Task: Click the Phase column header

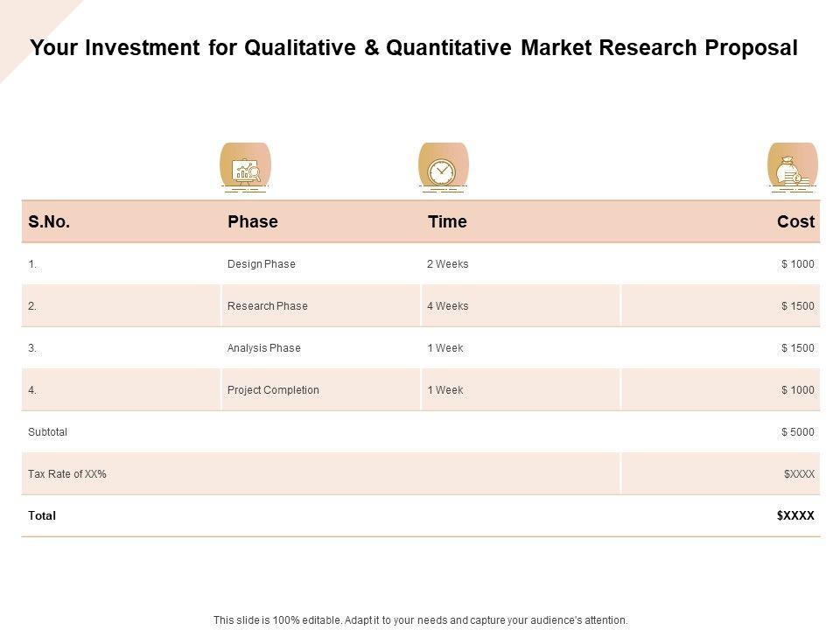Action: tap(253, 222)
